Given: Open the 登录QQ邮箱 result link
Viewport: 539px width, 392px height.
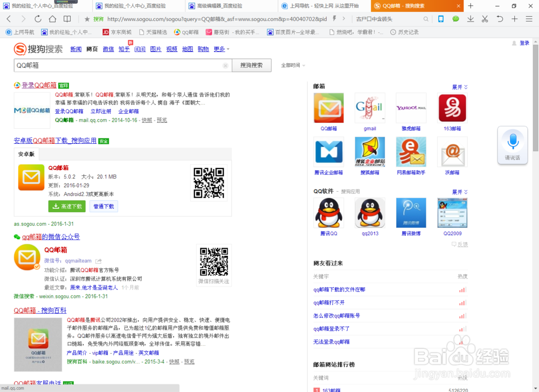Looking at the screenshot, I should [x=39, y=85].
